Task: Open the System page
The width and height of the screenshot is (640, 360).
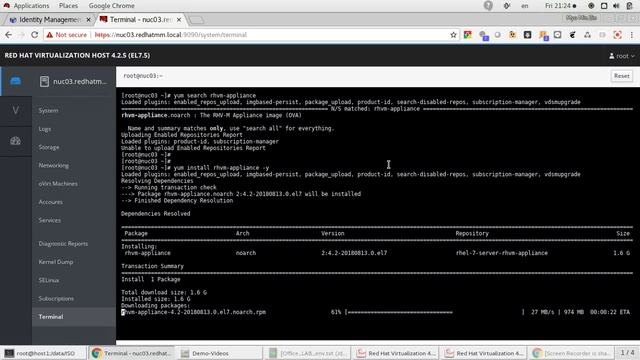Action: click(x=48, y=111)
